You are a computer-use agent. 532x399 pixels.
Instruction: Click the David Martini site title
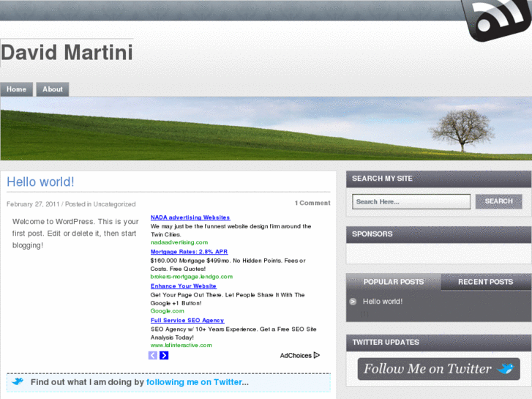[67, 53]
